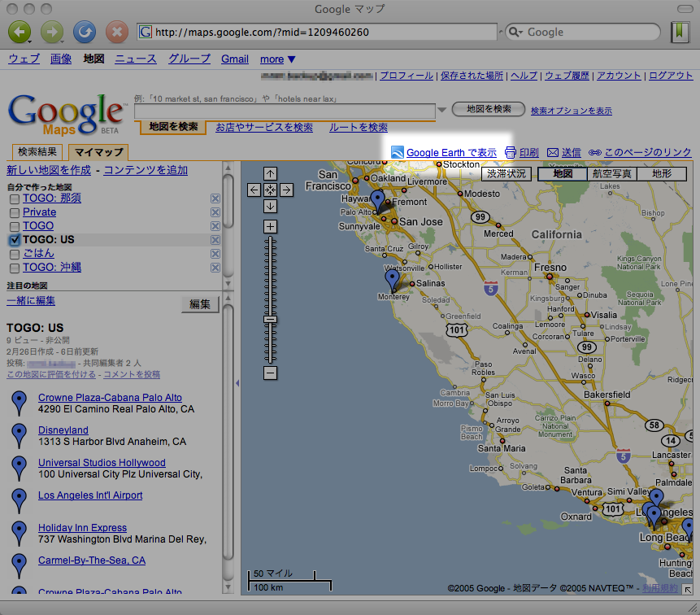Open the Carmel-By-The-Sea, CA link
This screenshot has width=700, height=615.
pyautogui.click(x=92, y=560)
